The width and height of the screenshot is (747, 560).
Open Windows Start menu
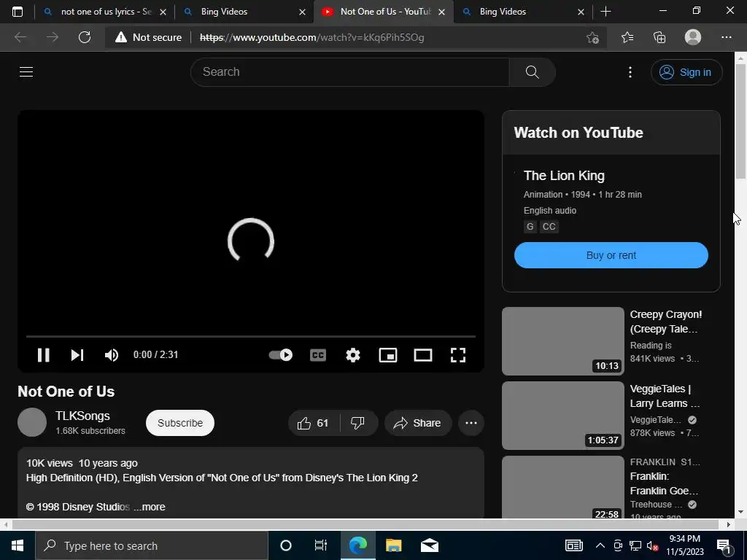[18, 545]
